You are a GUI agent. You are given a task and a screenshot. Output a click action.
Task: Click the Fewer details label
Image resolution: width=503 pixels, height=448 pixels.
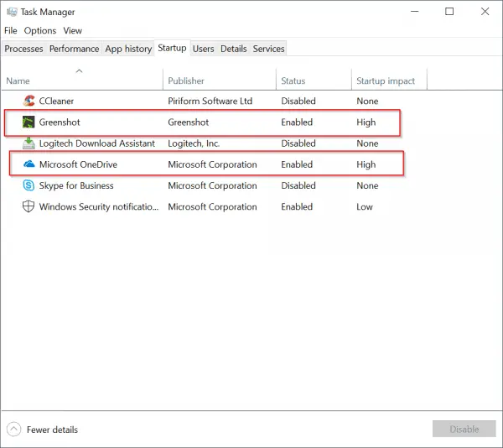point(52,430)
